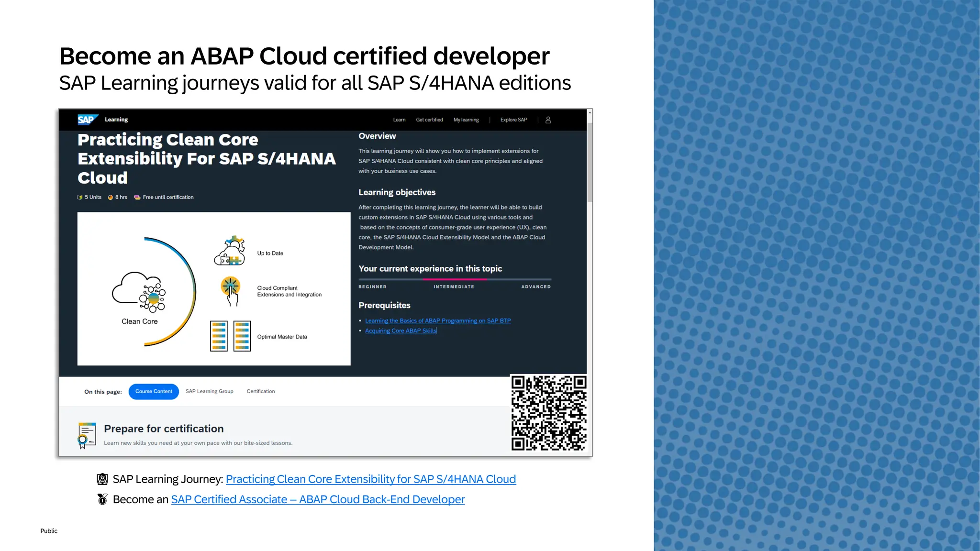Click the Practicing Clean Core Extensibility page title
The height and width of the screenshot is (551, 980).
pos(207,159)
